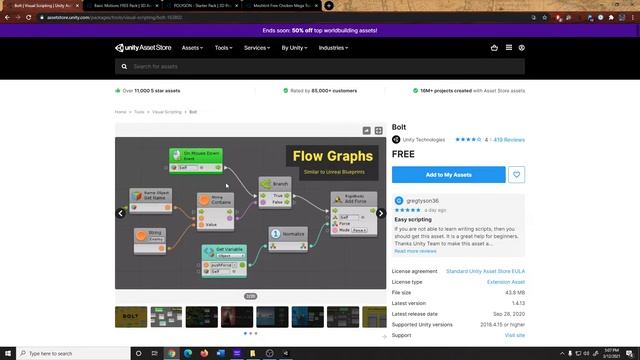Screen dimensions: 640x360
Task: Show hidden system tray icons chevron
Action: (562, 353)
